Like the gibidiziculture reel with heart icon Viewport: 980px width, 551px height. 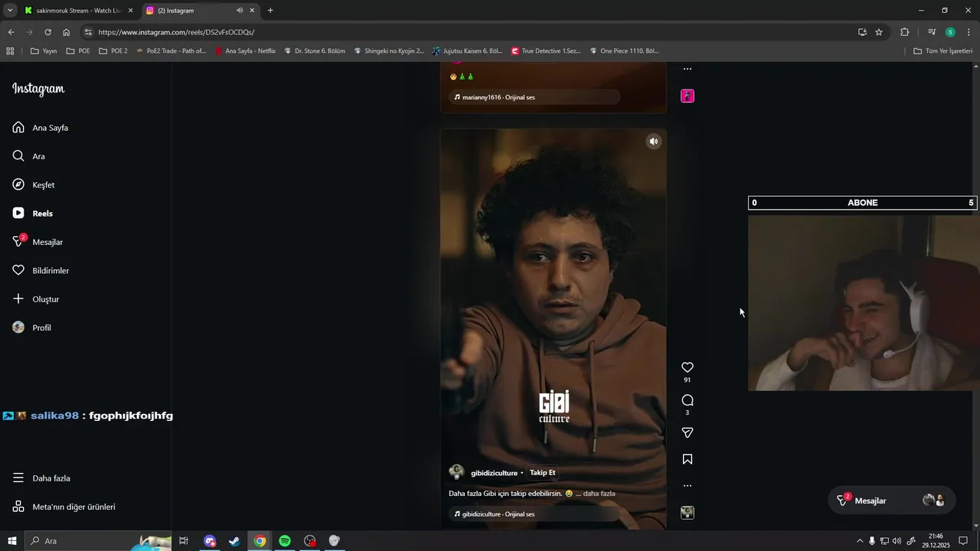(688, 367)
